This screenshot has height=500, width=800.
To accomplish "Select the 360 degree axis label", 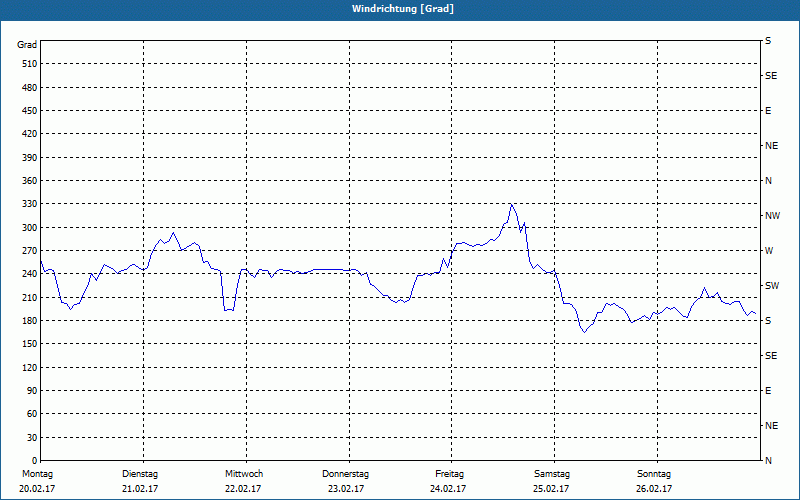I will (30, 181).
